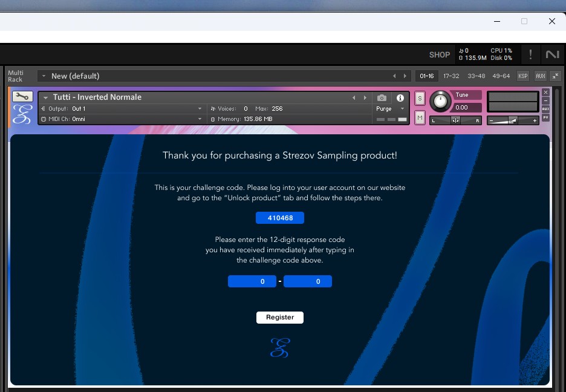The image size is (566, 392).
Task: Click the Register button
Action: [280, 318]
